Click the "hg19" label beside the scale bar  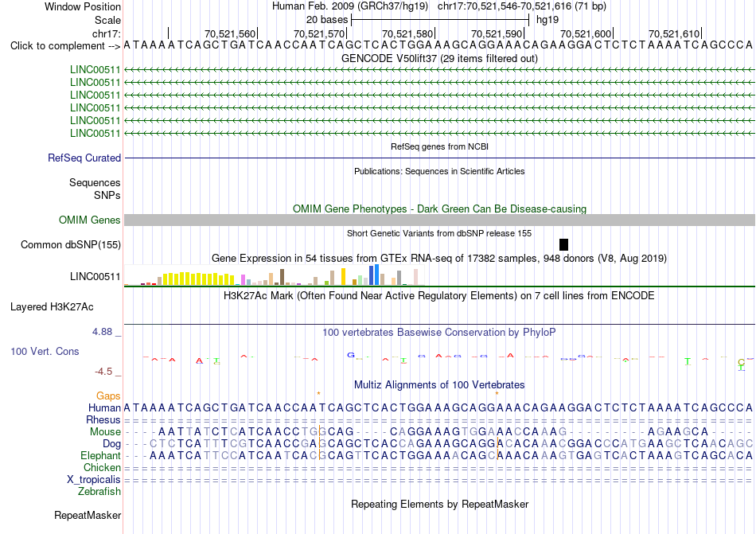(x=548, y=20)
